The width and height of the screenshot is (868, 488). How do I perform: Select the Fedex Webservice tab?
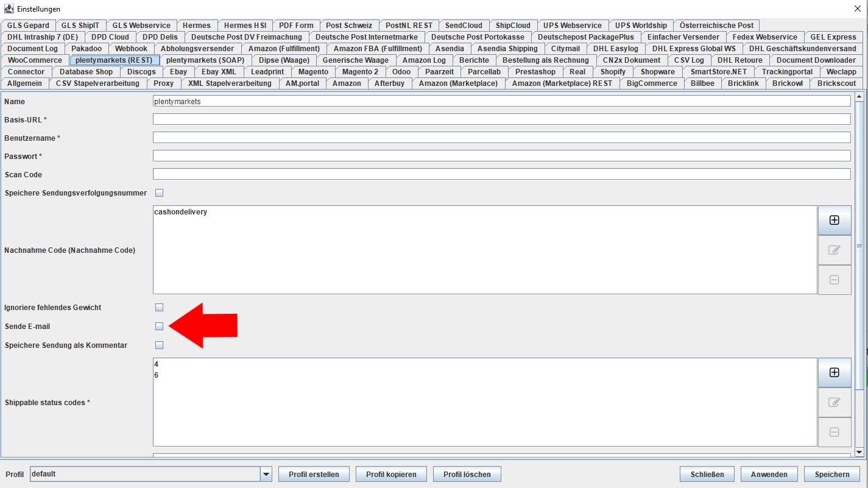click(764, 37)
